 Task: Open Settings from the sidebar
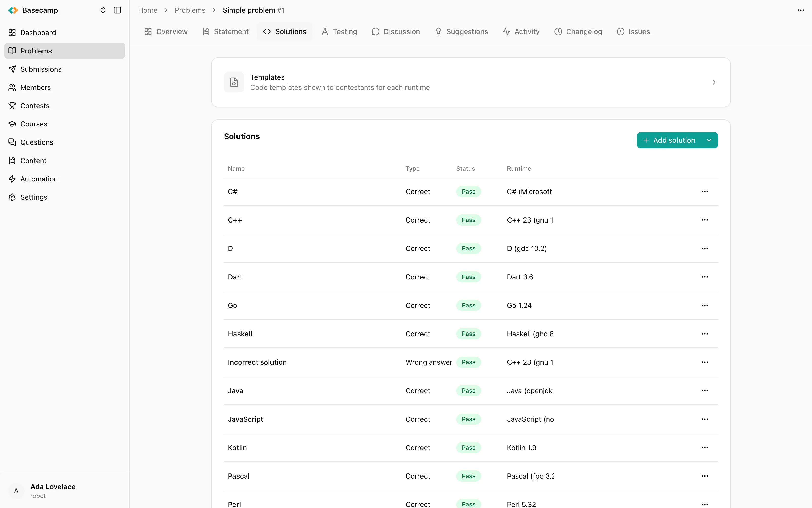point(65,197)
